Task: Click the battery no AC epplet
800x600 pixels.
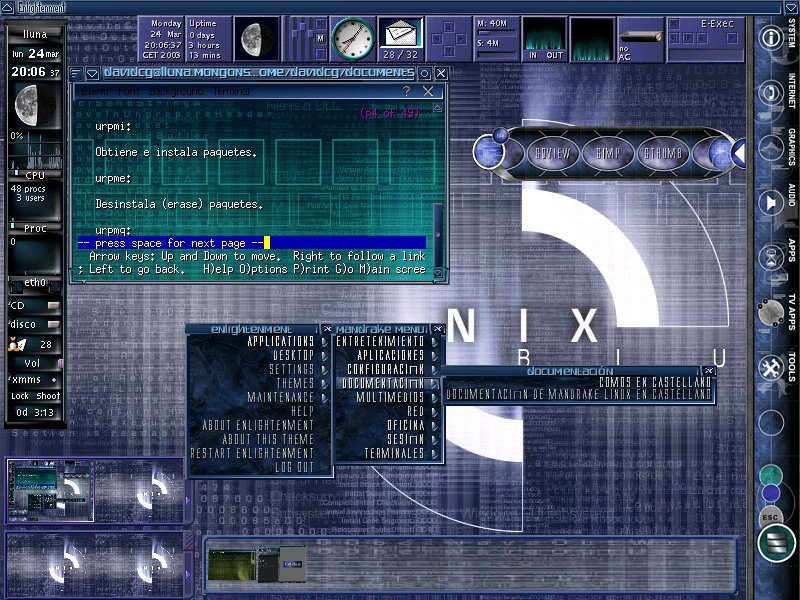Action: (x=640, y=39)
